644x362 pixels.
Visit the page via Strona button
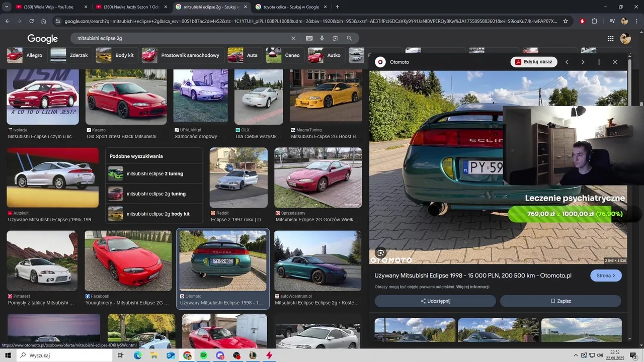coord(606,276)
